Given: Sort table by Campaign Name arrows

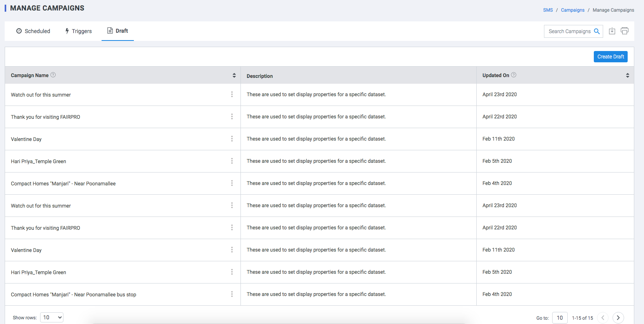Looking at the screenshot, I should click(234, 76).
